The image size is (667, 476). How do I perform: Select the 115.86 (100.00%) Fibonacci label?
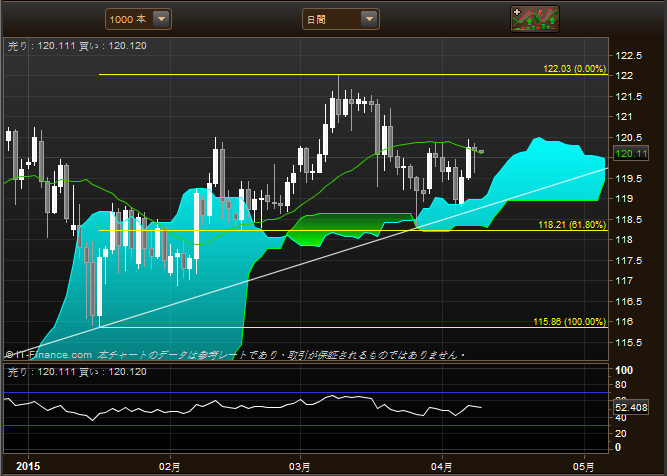[570, 322]
